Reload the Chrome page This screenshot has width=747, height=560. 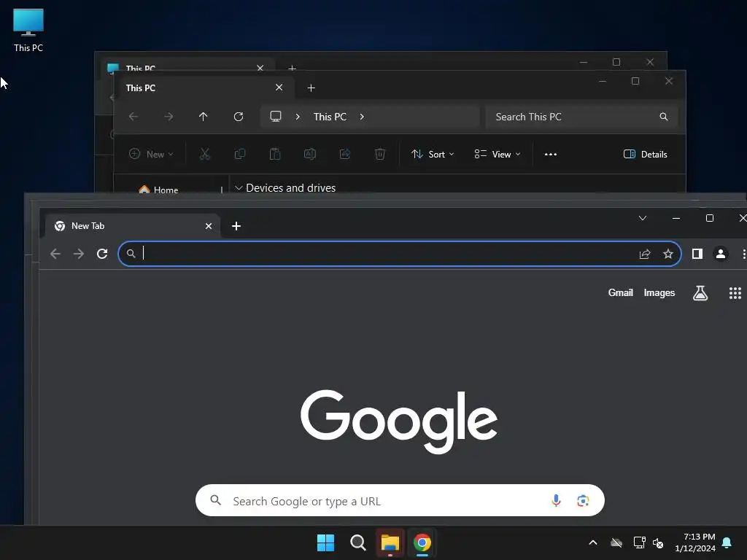102,254
